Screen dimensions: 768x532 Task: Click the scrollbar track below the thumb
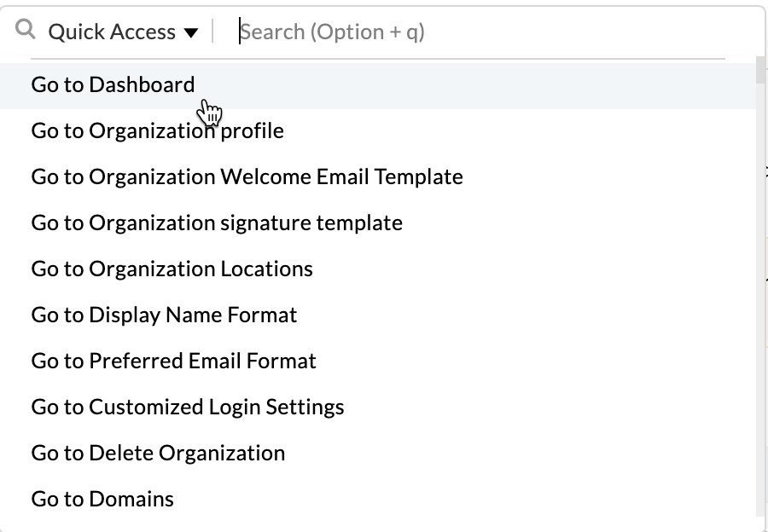(x=760, y=298)
